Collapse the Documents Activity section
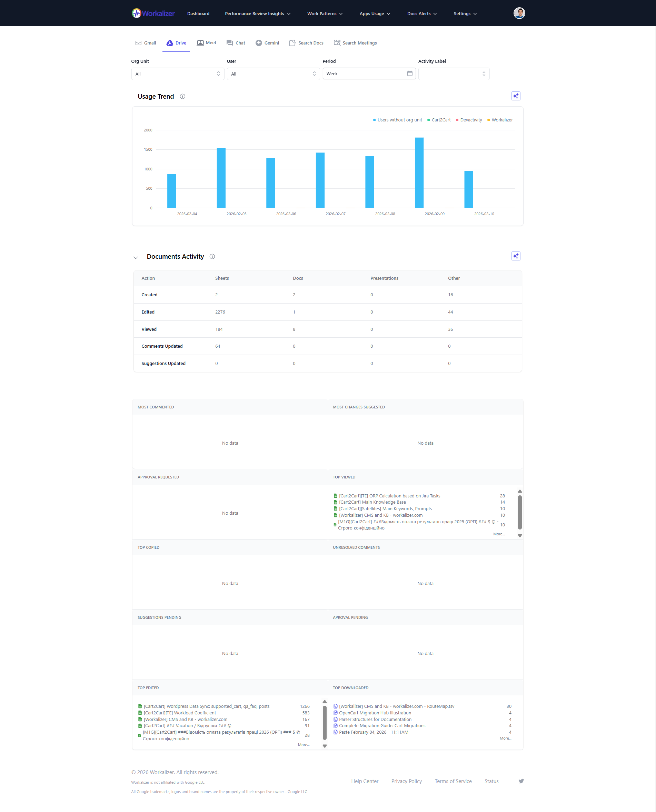Viewport: 656px width, 812px height. (135, 257)
